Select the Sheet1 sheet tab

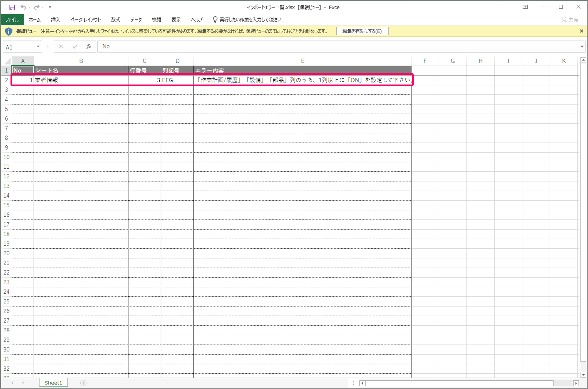pyautogui.click(x=53, y=383)
